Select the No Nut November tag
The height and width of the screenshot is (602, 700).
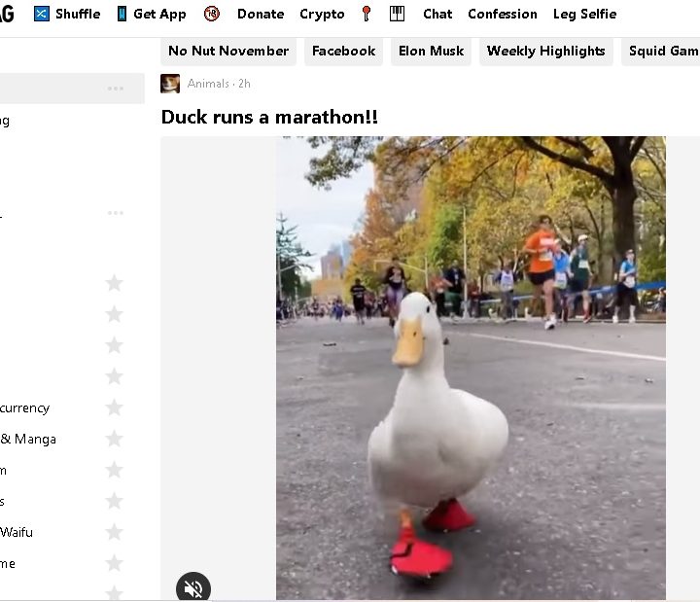228,51
